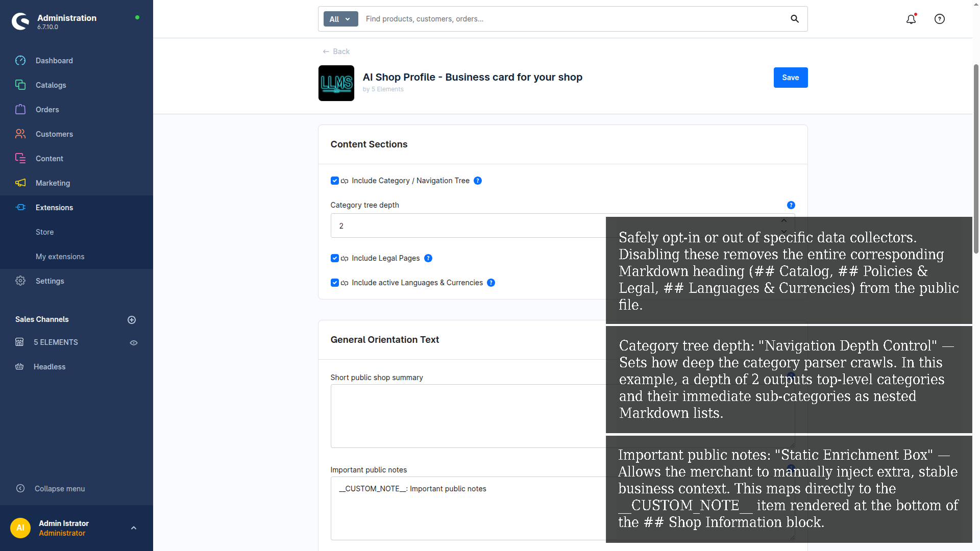Click inheritance link icon beside Include Legal Pages
Image resolution: width=980 pixels, height=551 pixels.
345,259
